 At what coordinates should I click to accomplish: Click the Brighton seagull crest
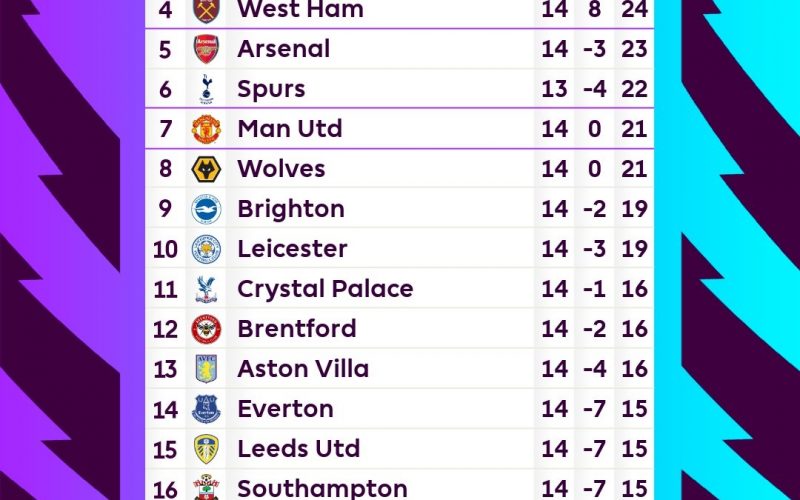(x=206, y=209)
